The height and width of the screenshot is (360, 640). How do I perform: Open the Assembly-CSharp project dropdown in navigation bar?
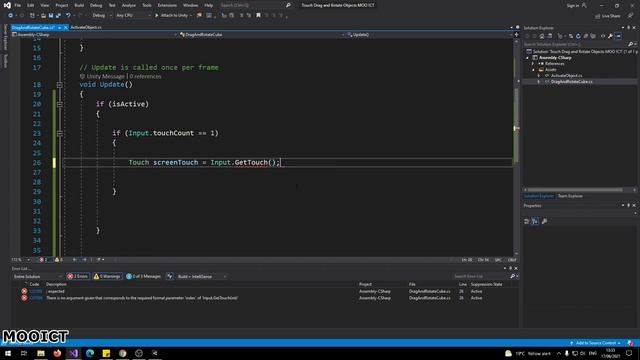pos(95,35)
